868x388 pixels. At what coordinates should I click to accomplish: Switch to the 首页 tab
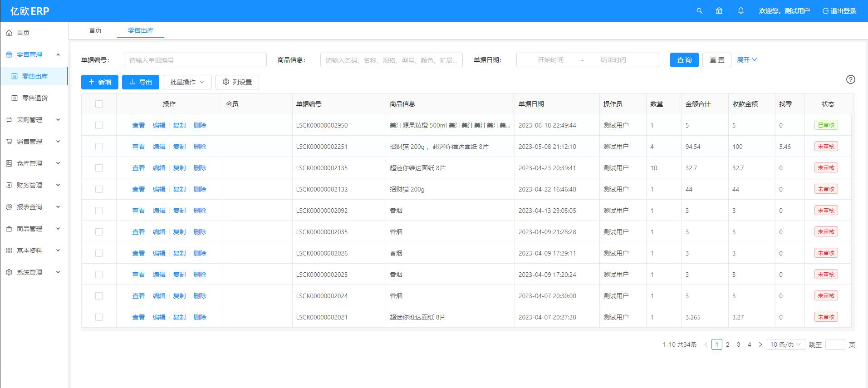[95, 30]
